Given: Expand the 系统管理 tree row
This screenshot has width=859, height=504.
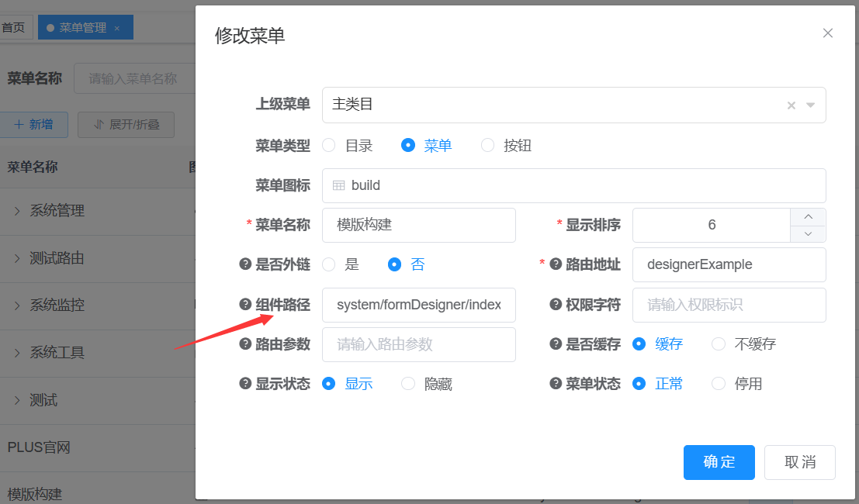Looking at the screenshot, I should [x=17, y=211].
